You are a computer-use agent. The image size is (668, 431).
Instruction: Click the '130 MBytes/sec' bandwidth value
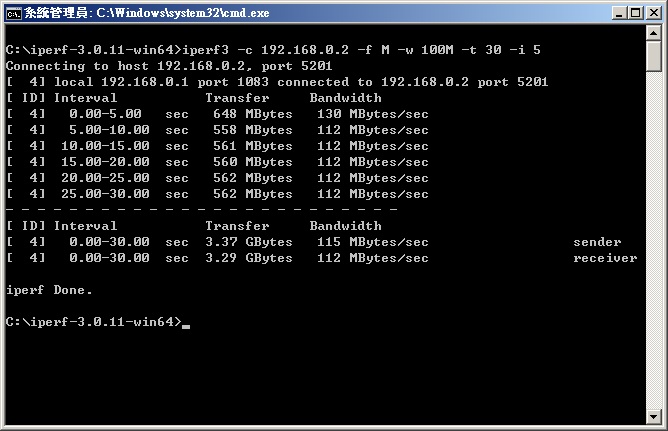point(373,114)
